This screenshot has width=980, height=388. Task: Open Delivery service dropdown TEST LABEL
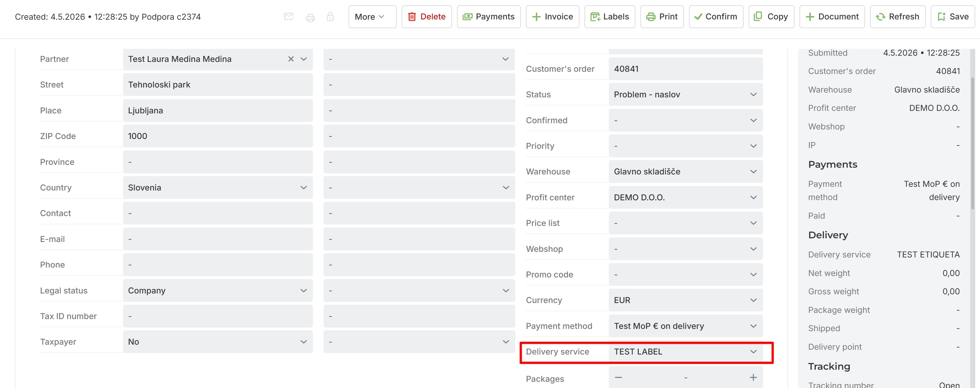pos(686,352)
